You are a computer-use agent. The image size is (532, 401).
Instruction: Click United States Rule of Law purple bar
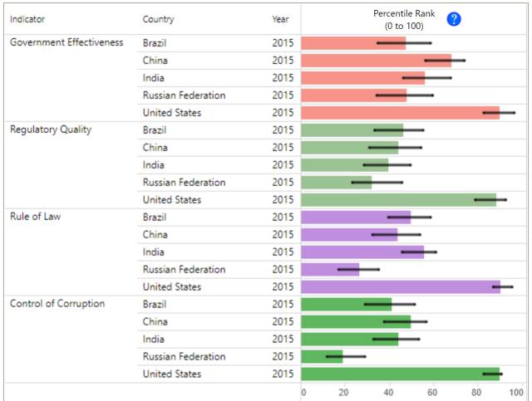click(401, 286)
